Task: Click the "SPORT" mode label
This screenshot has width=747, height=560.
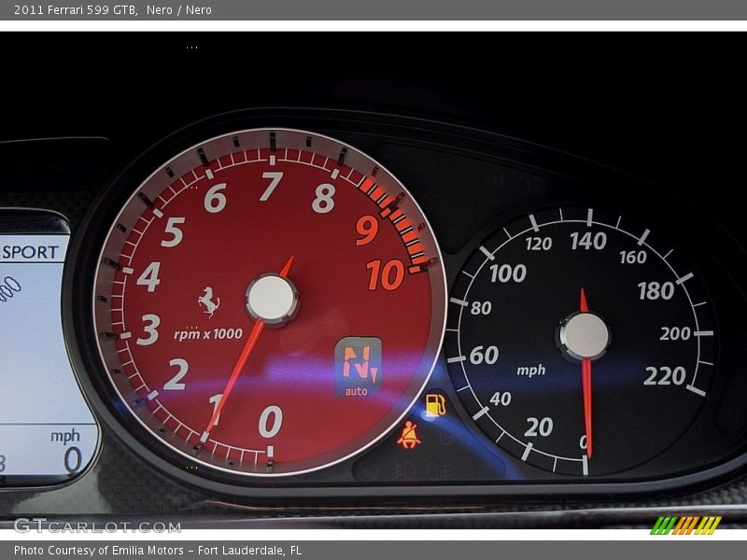Action: pyautogui.click(x=31, y=252)
